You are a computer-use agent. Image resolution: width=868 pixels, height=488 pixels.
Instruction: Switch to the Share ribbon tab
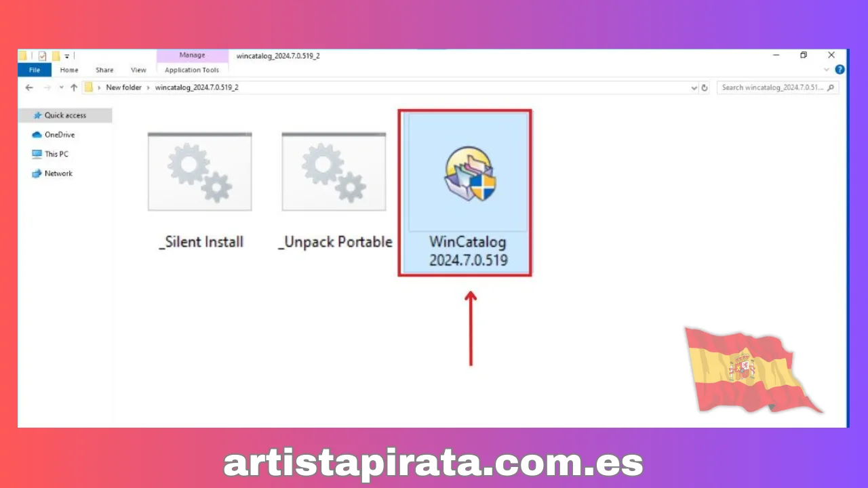pyautogui.click(x=104, y=70)
